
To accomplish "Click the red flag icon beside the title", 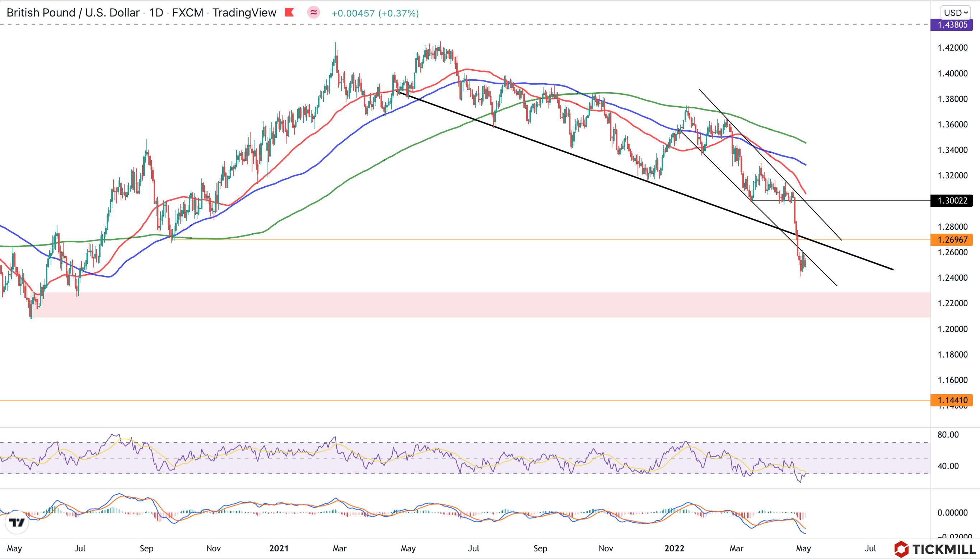I will [289, 13].
